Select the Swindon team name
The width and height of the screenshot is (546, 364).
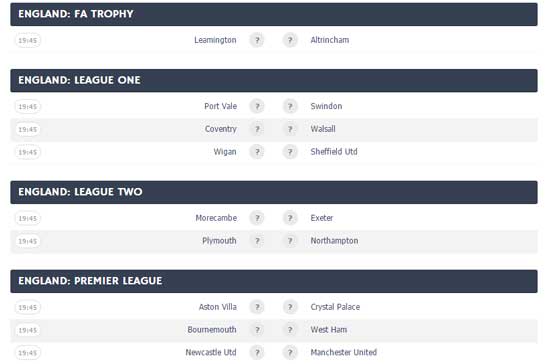pyautogui.click(x=326, y=106)
